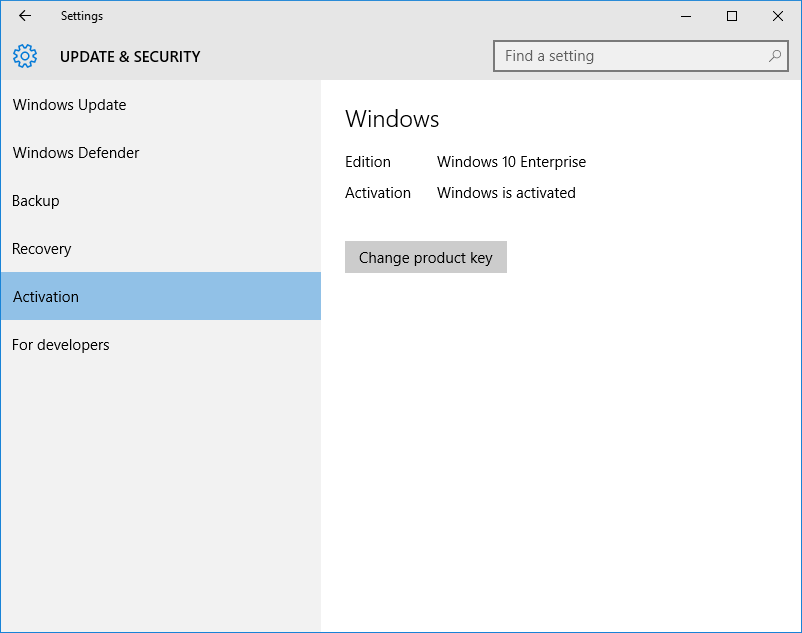Go back using the arrow icon

(x=25, y=16)
